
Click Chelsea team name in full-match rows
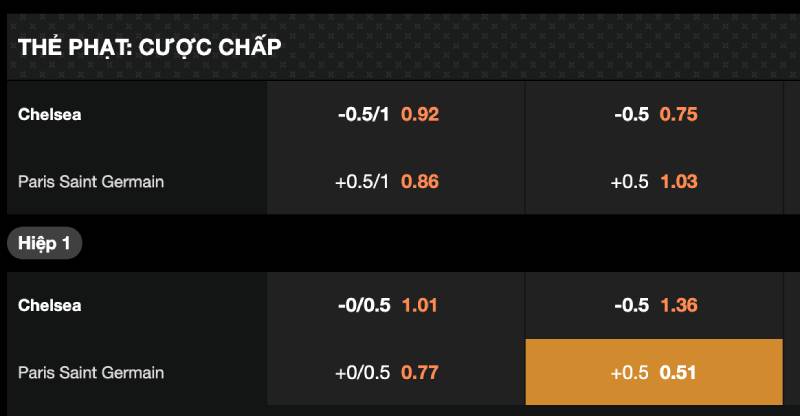pos(49,114)
